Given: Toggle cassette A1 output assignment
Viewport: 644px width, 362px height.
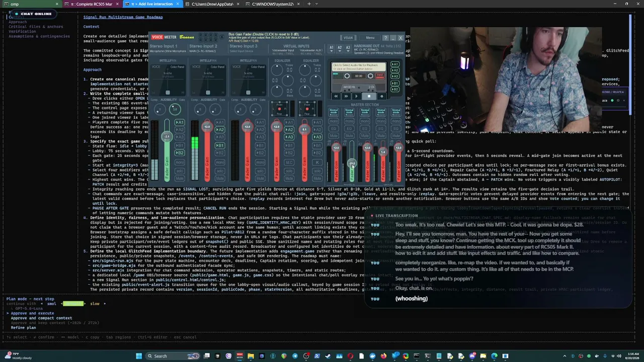Looking at the screenshot, I should [395, 64].
